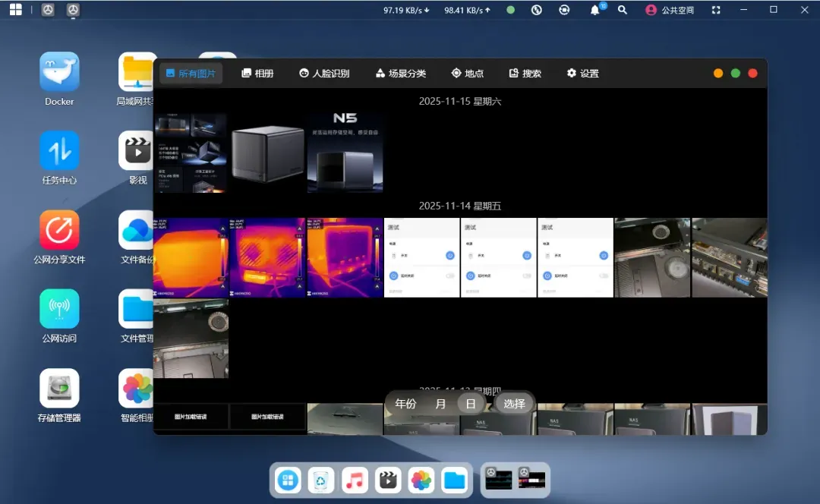Switch timeline view to 月 (month)
This screenshot has width=820, height=504.
(x=440, y=404)
